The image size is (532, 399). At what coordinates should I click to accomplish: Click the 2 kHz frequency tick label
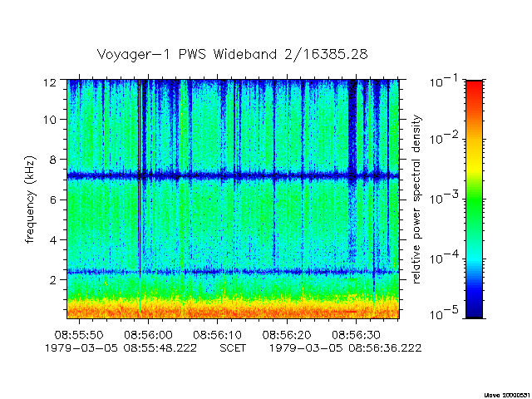coord(53,280)
